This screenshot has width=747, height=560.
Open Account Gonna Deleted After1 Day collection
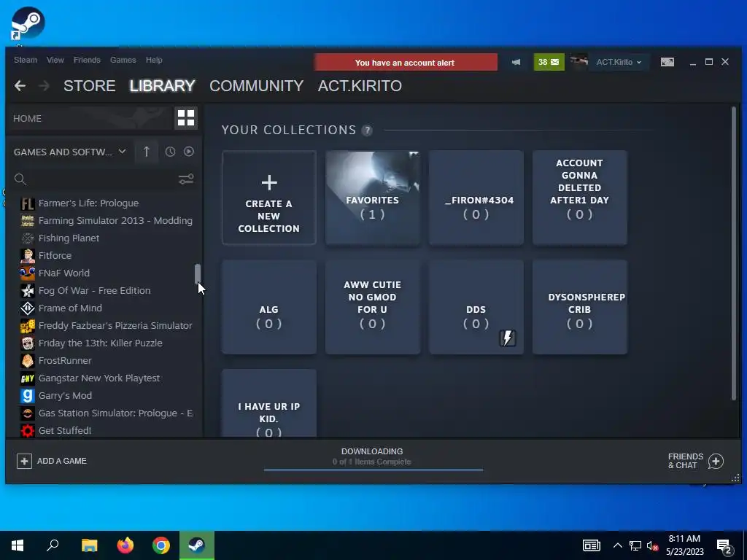pos(579,198)
